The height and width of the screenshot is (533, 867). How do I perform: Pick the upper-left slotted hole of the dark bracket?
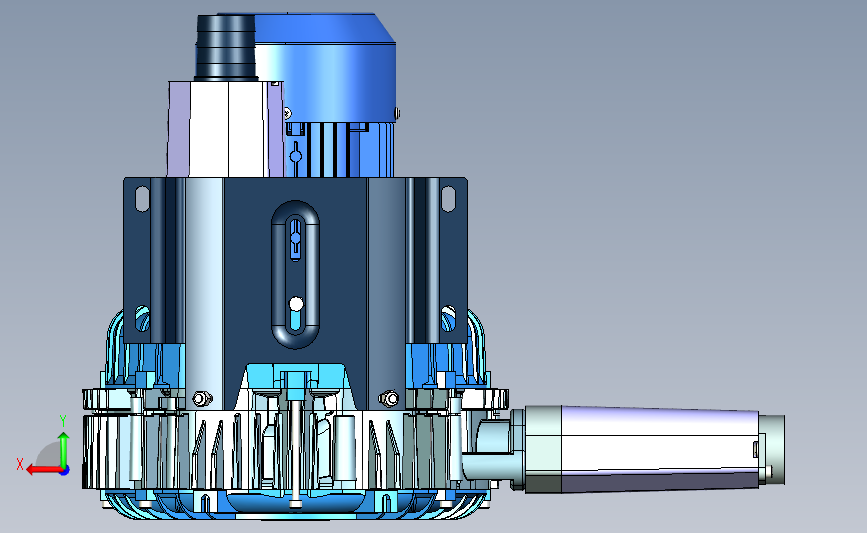tap(142, 199)
